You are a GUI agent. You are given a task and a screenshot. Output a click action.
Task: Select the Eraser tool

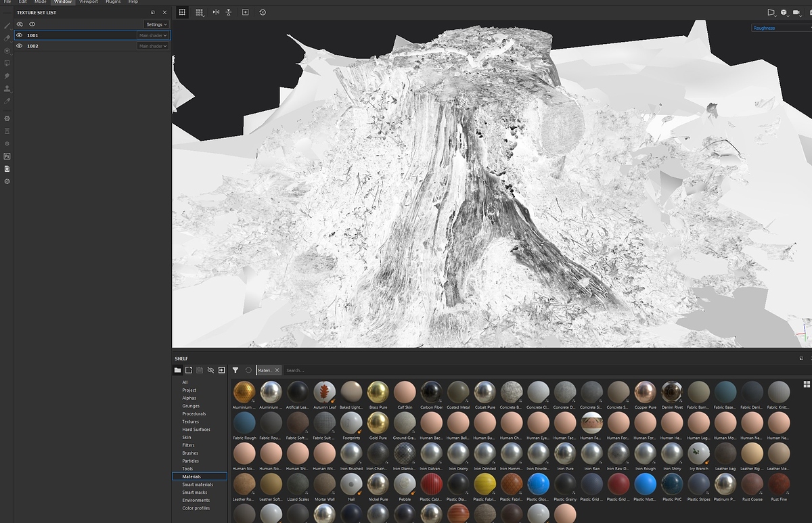point(7,38)
